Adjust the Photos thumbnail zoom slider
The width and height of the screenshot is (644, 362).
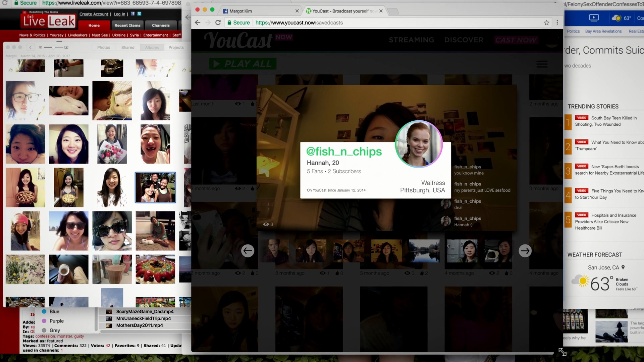[x=53, y=47]
